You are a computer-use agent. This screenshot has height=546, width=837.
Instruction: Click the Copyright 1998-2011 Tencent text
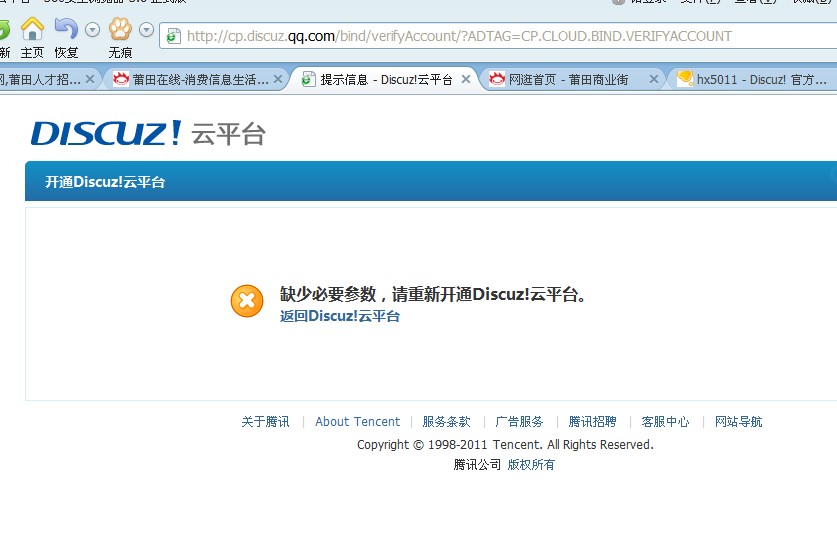[x=505, y=445]
